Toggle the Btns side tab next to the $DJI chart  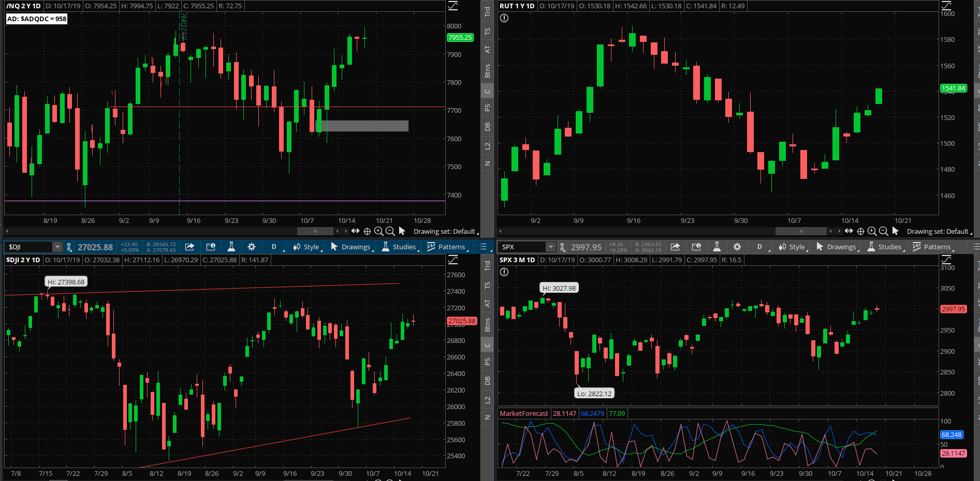[x=487, y=325]
